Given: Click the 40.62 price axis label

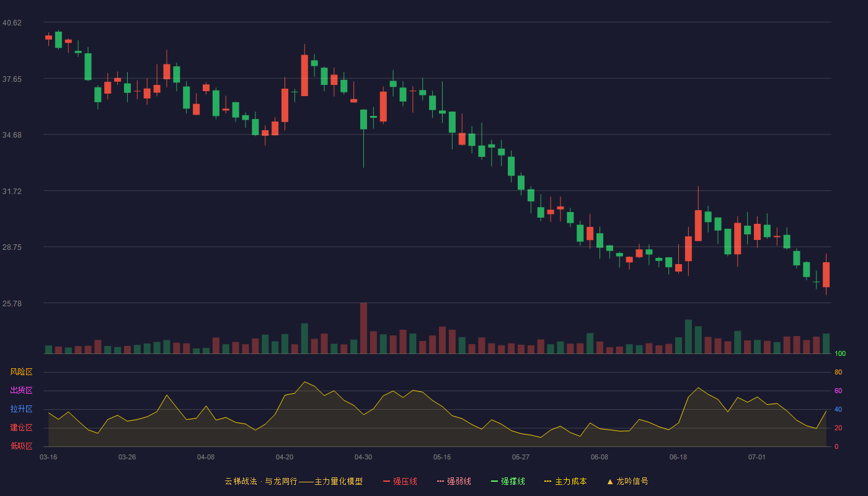Looking at the screenshot, I should click(x=12, y=23).
